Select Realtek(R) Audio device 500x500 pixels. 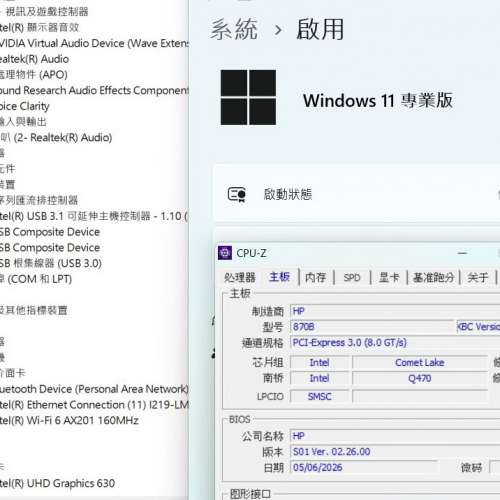click(34, 59)
